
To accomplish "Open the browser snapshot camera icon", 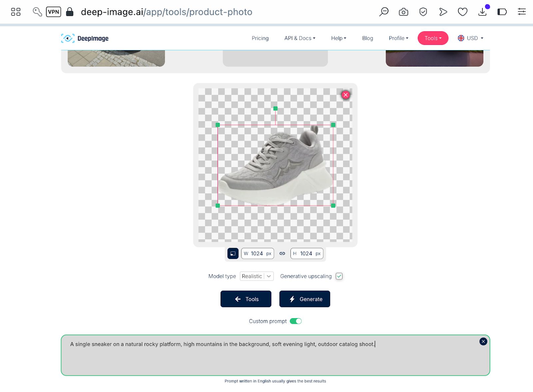I will (x=403, y=12).
